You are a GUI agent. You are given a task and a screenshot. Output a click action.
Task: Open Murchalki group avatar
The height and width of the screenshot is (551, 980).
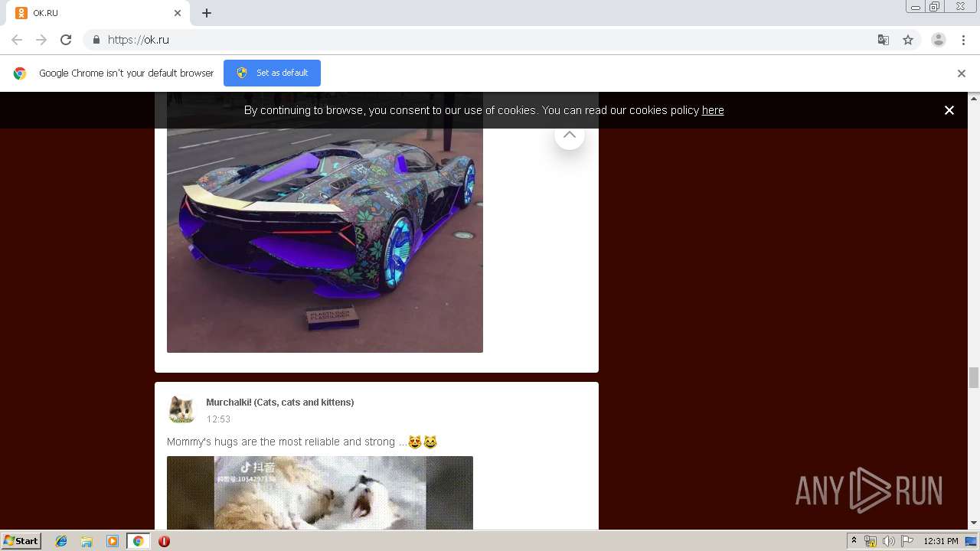(182, 409)
